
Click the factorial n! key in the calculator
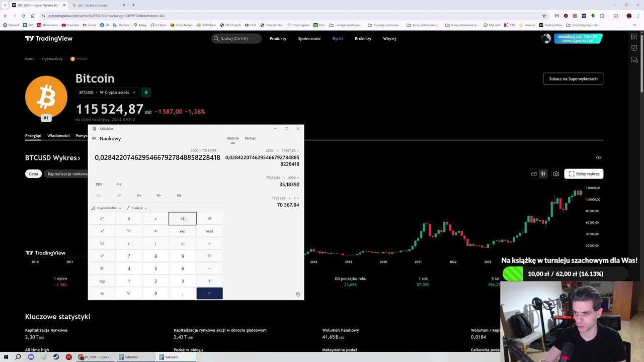point(183,243)
